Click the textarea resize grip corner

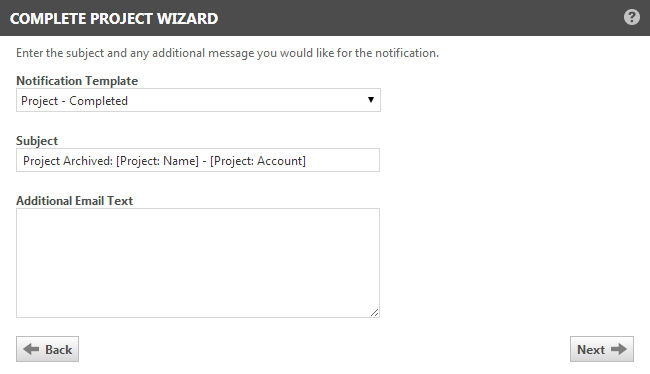pos(374,313)
